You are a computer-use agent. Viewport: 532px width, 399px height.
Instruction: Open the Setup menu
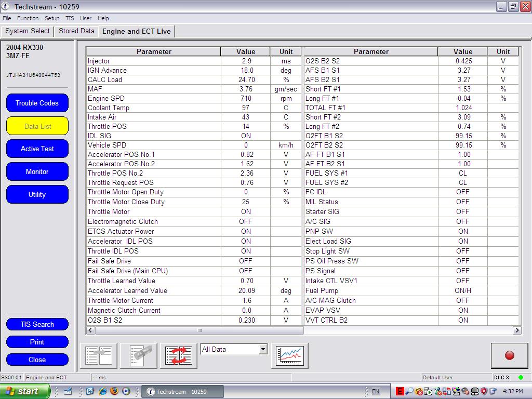52,18
